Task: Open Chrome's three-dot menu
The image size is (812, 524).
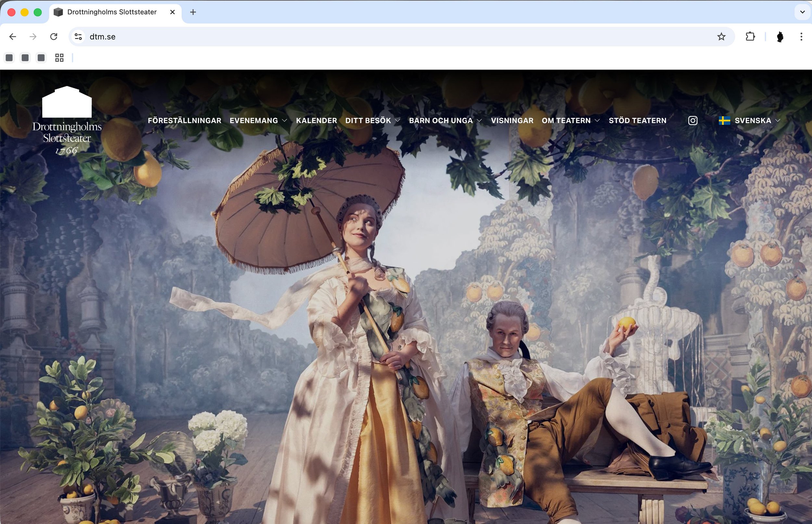Action: click(x=801, y=36)
